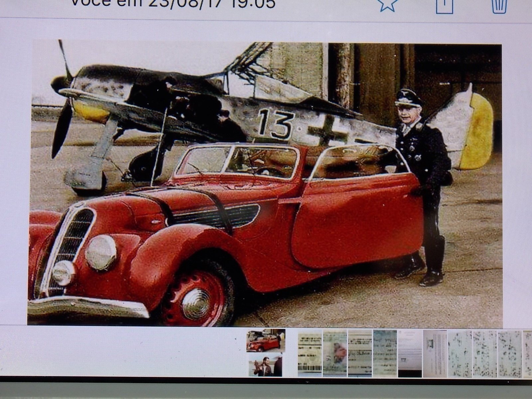Select the red car thumbnail in the filmstrip

coord(266,340)
